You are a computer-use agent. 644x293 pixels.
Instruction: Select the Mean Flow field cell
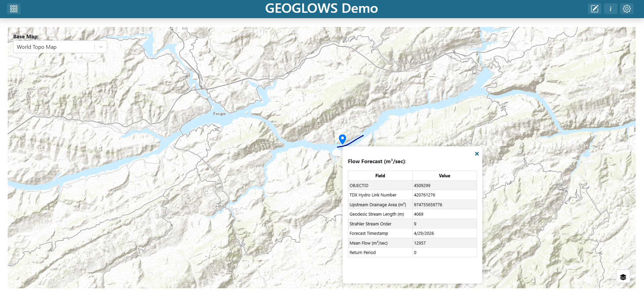point(380,243)
